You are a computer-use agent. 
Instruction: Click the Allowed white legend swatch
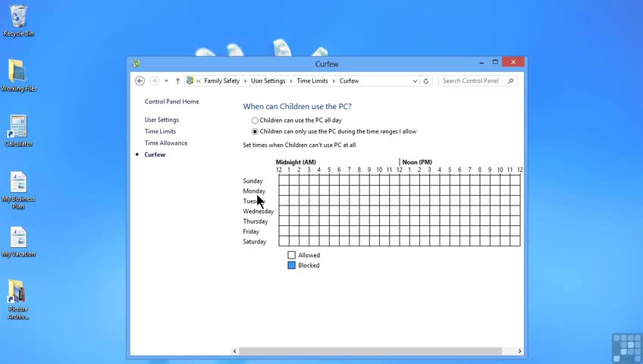[292, 255]
